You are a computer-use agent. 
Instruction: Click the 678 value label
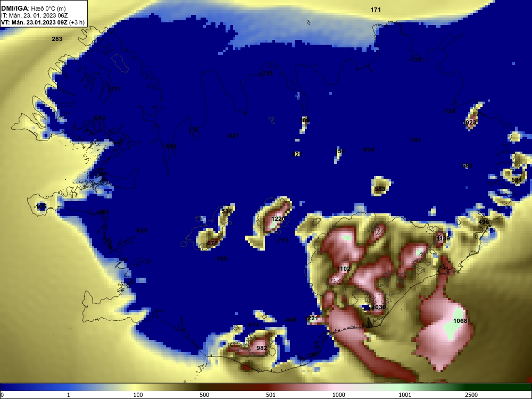[212, 243]
